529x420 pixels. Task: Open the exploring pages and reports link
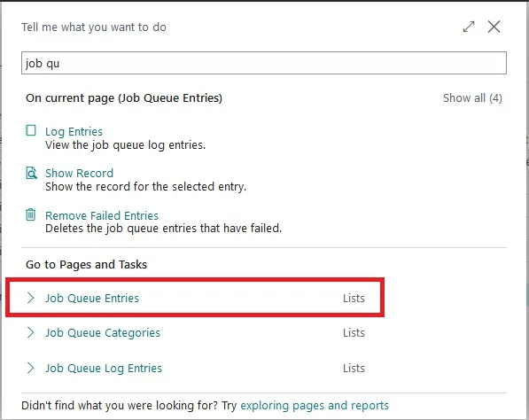tap(315, 405)
